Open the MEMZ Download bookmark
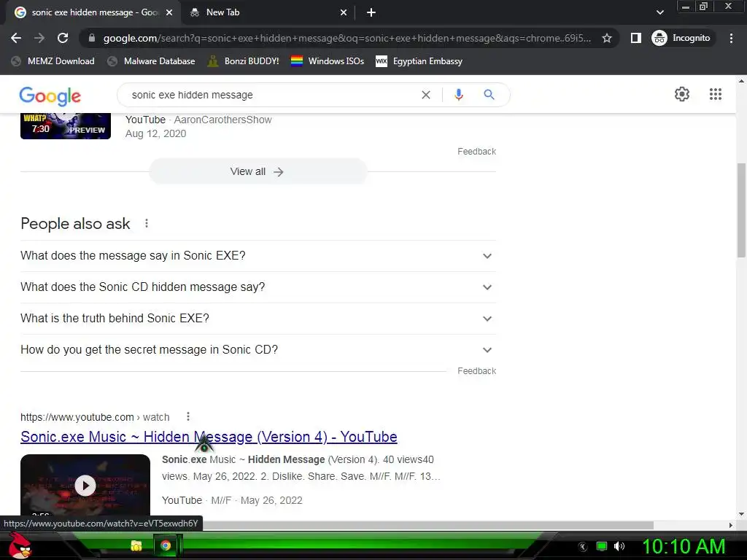 (x=53, y=61)
